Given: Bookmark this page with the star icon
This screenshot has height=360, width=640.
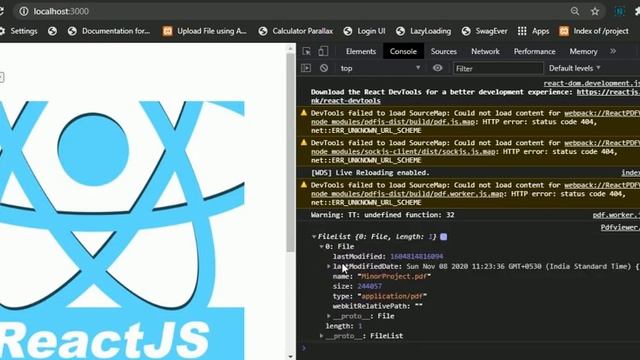Looking at the screenshot, I should point(595,11).
